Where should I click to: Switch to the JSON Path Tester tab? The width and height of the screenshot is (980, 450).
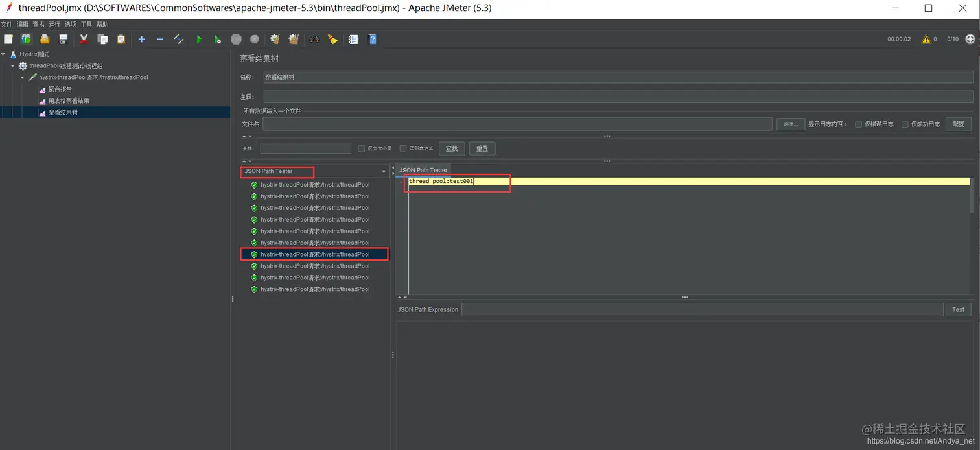[423, 171]
